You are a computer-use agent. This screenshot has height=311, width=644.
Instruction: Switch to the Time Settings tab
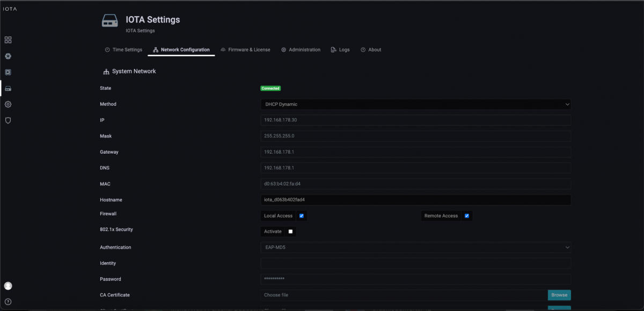123,50
